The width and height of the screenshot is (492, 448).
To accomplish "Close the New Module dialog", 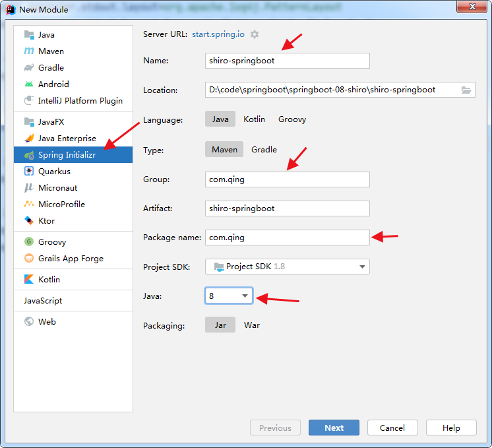I will click(472, 7).
